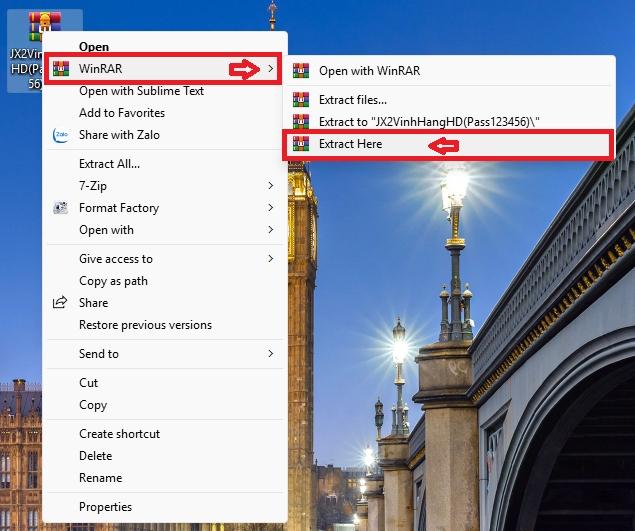Open Properties of the archive
This screenshot has width=635, height=531.
click(105, 507)
